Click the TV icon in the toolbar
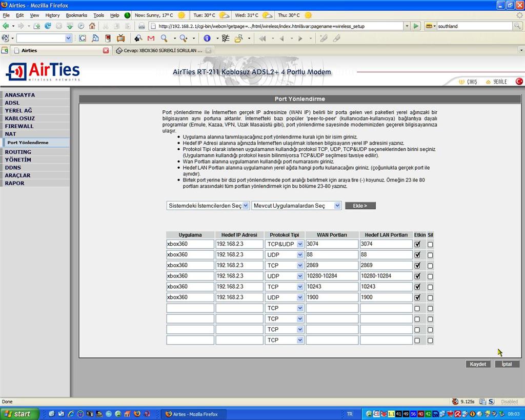Viewport: 525px width, 420px height. click(121, 38)
